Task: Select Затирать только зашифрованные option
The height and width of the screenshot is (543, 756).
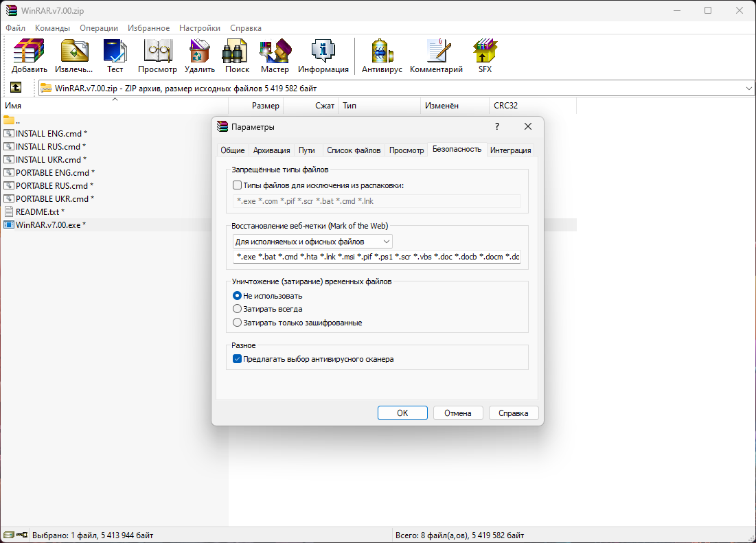Action: tap(237, 323)
